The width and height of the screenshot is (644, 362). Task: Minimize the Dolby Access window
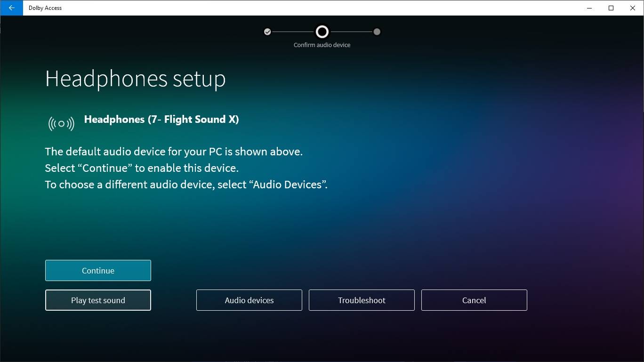pos(589,8)
